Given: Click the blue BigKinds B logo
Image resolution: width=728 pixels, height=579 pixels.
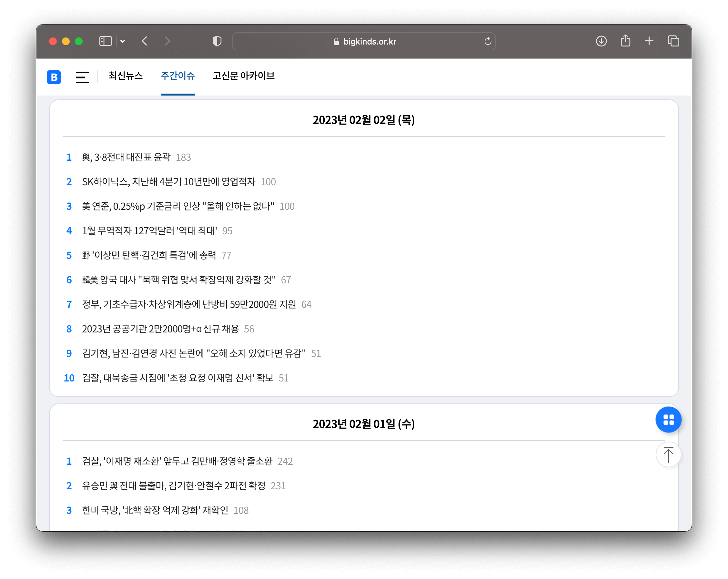Looking at the screenshot, I should click(x=54, y=77).
